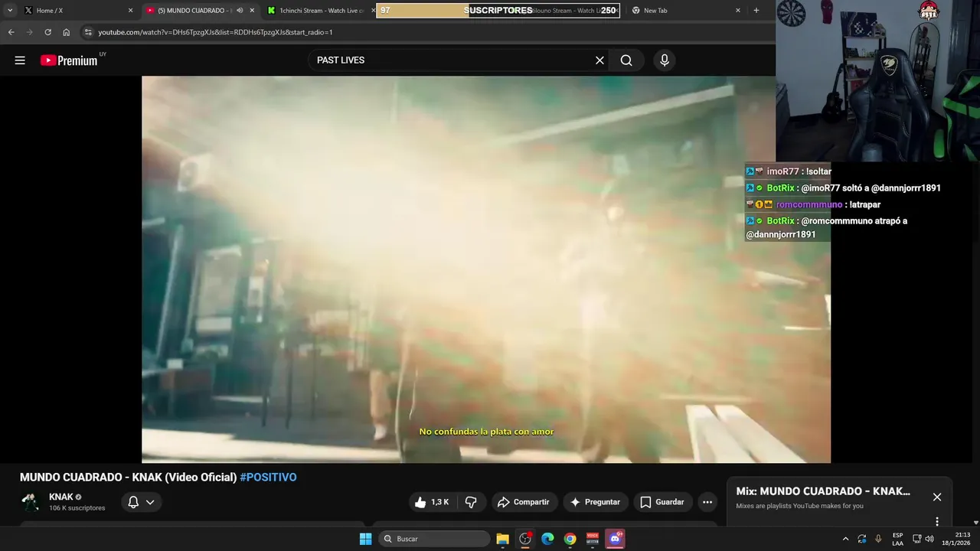The height and width of the screenshot is (551, 980).
Task: Share the video via Compartir
Action: tap(524, 502)
